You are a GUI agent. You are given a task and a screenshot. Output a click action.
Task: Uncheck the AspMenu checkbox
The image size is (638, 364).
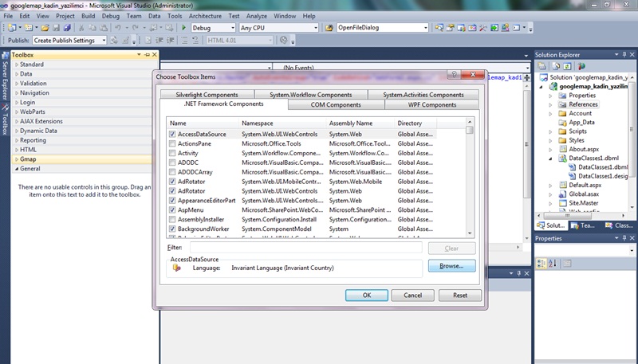[x=172, y=210]
